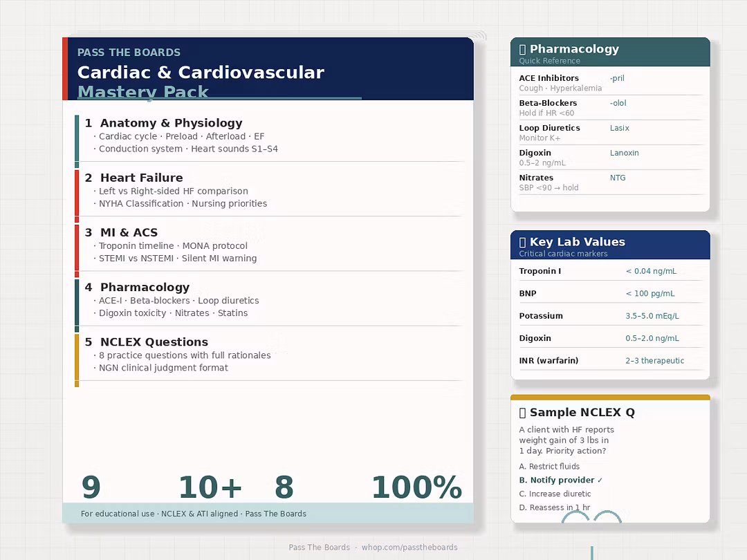Click the icon beside Sample NCLEX Q title
This screenshot has width=747, height=560.
[523, 413]
